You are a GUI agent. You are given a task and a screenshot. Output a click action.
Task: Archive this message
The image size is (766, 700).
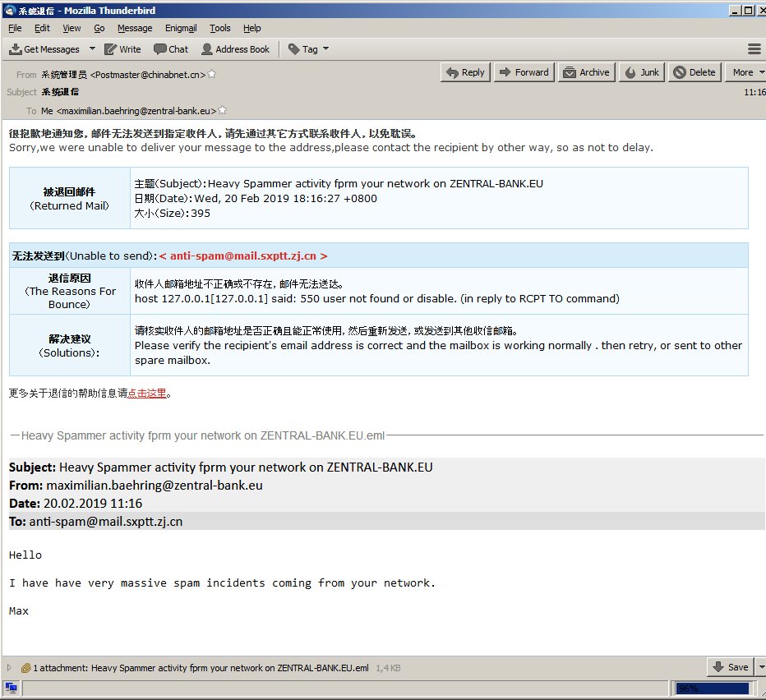click(586, 72)
